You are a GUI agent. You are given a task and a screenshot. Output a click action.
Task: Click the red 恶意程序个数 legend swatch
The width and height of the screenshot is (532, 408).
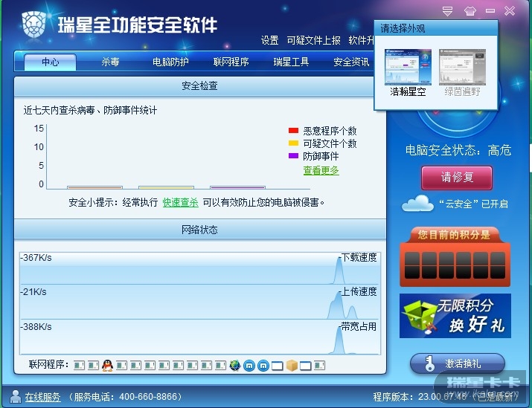[293, 131]
